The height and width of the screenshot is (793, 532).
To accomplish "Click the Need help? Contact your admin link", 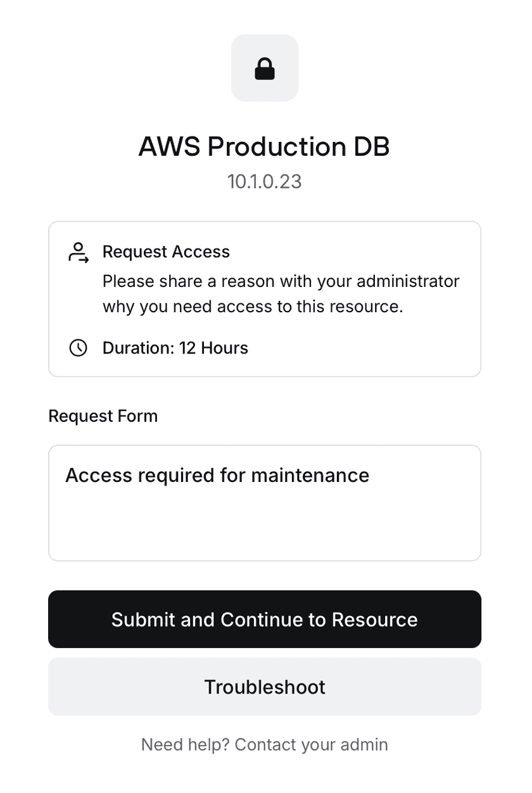I will click(x=265, y=744).
